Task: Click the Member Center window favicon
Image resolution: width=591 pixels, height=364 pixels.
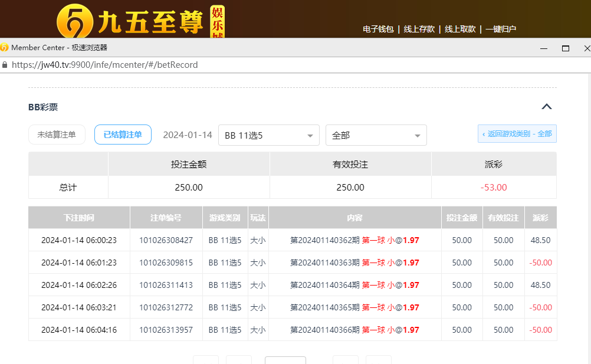Action: coord(5,48)
